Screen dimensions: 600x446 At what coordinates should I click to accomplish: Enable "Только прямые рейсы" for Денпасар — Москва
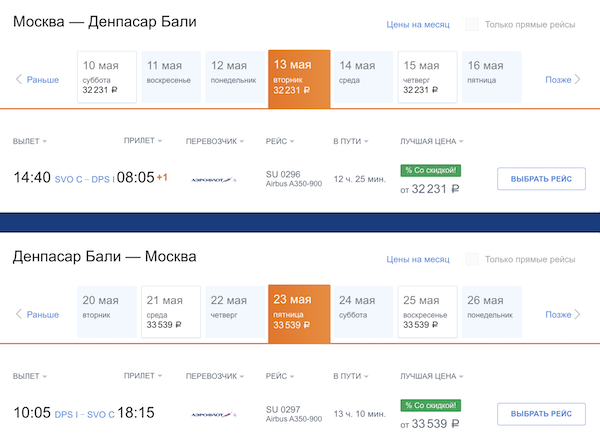pyautogui.click(x=472, y=259)
